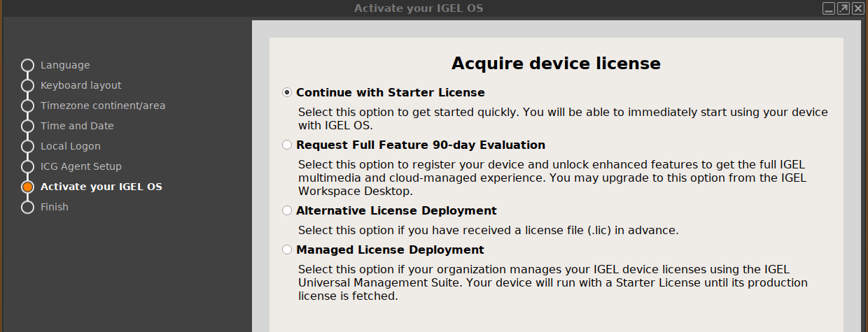Image resolution: width=868 pixels, height=332 pixels.
Task: Go to the Time and Date text label
Action: click(x=77, y=126)
